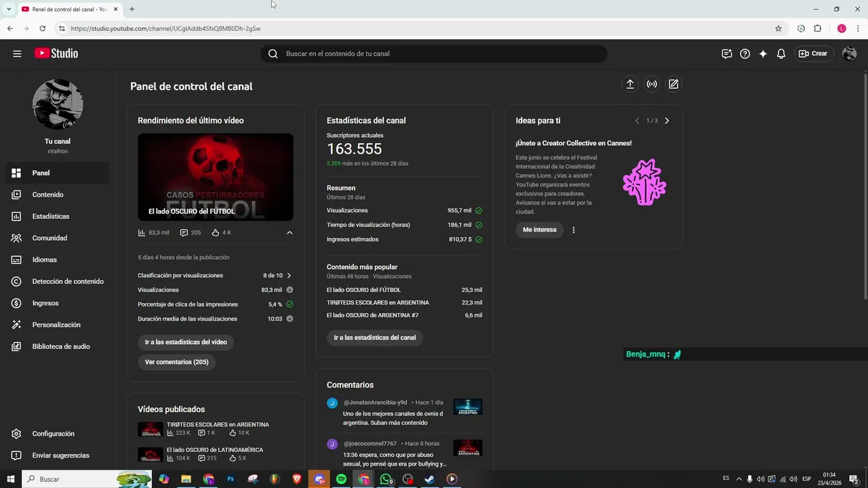
Task: Click the go live broadcast icon
Action: 652,84
